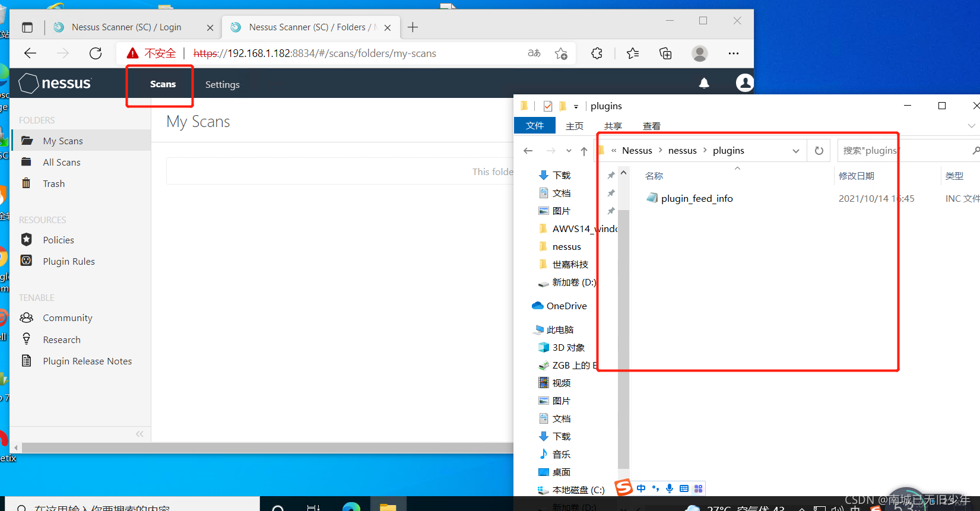The image size is (980, 511).
Task: Open the Edge profile avatar
Action: (700, 53)
